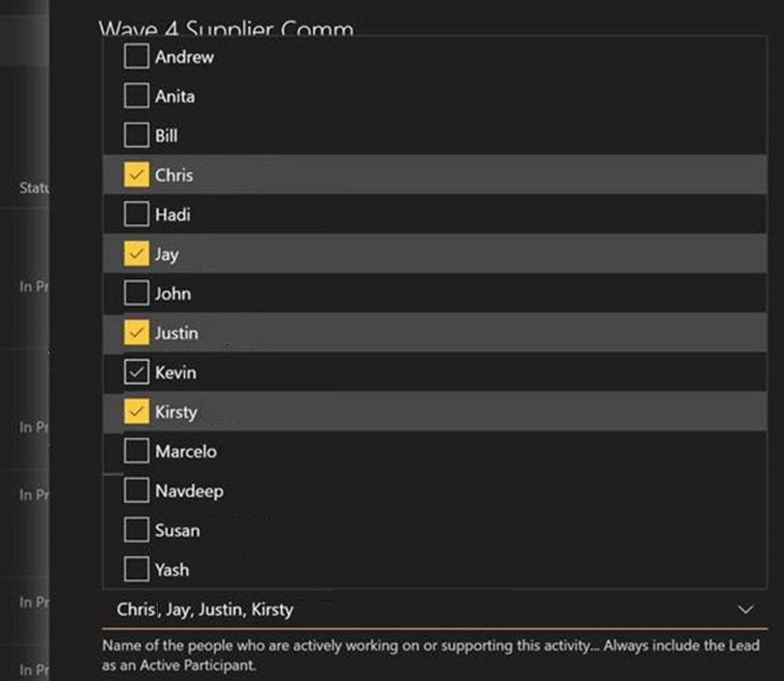Check the Andrew checkbox
Image resolution: width=784 pixels, height=681 pixels.
[x=135, y=57]
